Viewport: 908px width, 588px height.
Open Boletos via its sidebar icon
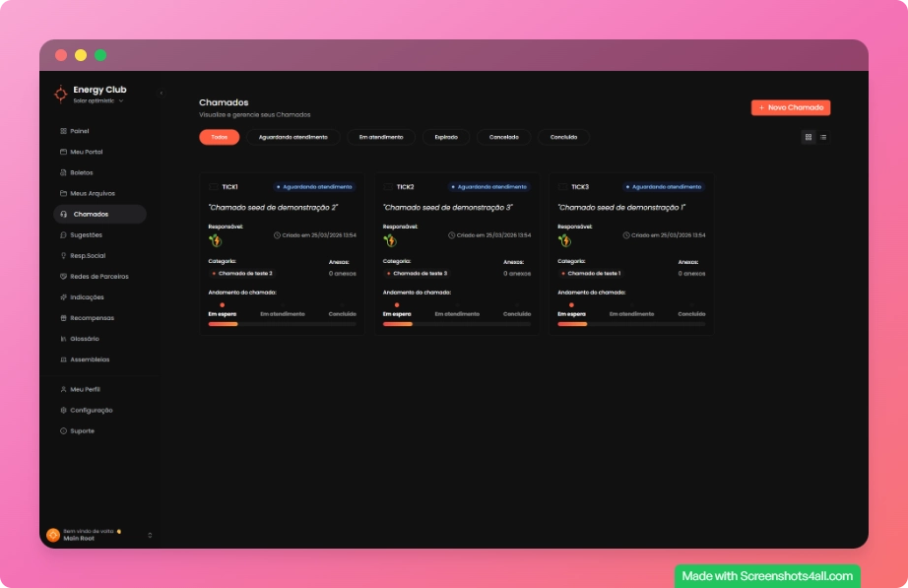(x=63, y=172)
